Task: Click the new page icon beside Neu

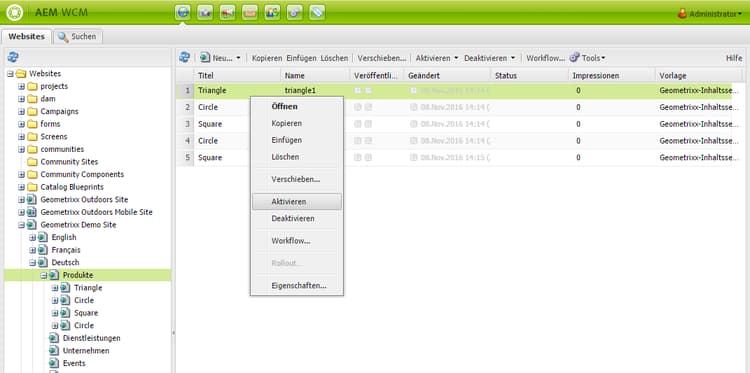Action: [x=205, y=58]
